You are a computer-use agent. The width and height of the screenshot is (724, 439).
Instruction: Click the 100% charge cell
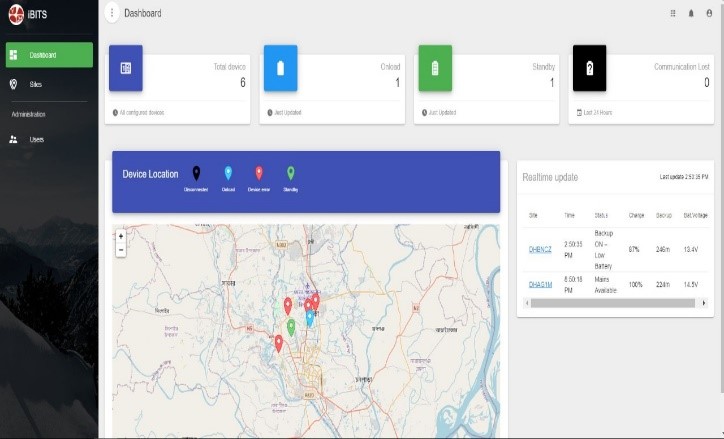click(x=635, y=285)
